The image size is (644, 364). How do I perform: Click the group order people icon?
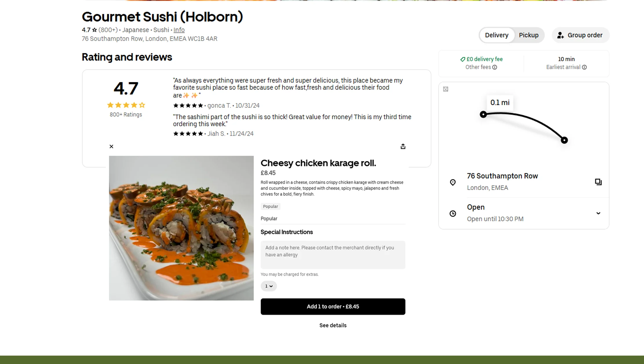tap(560, 35)
